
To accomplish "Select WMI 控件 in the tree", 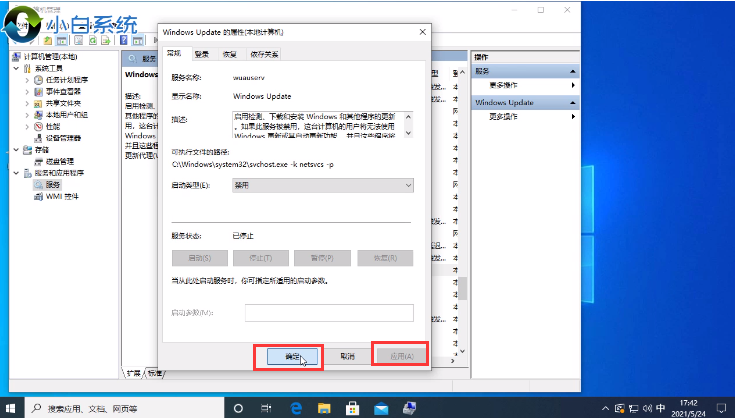I will [62, 197].
